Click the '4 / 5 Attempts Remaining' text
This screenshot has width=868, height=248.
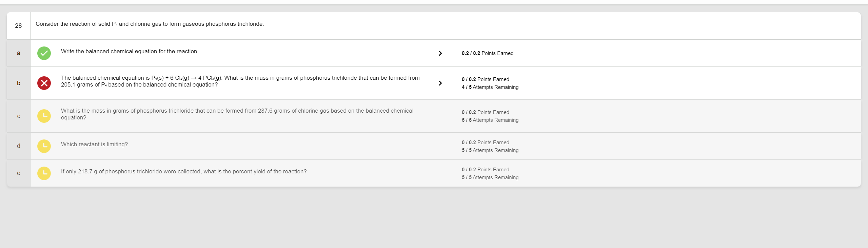click(x=490, y=87)
